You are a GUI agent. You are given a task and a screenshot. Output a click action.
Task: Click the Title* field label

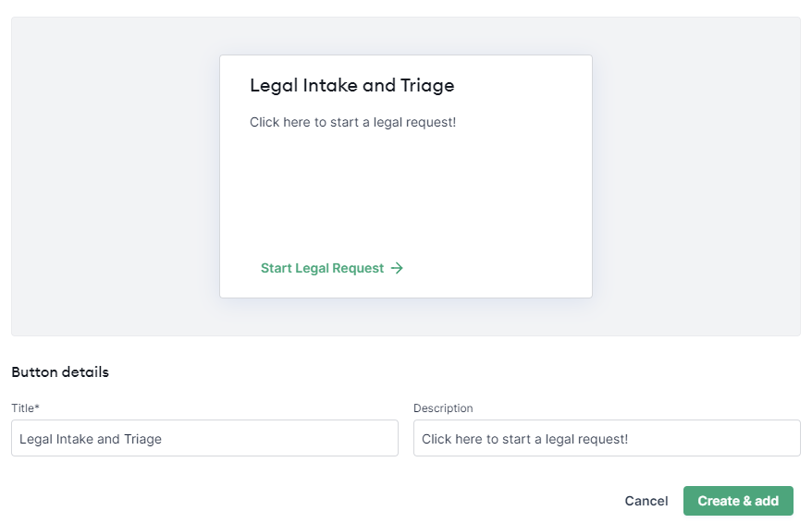[x=25, y=408]
